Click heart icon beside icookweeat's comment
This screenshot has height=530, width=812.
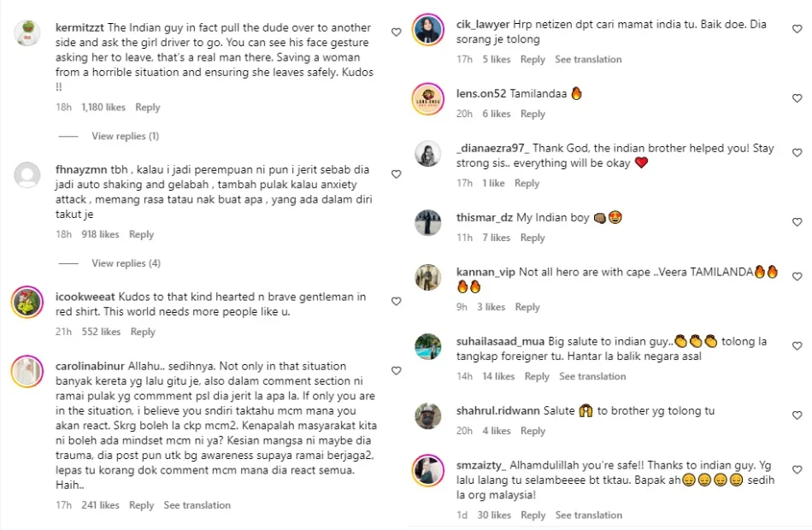[396, 302]
